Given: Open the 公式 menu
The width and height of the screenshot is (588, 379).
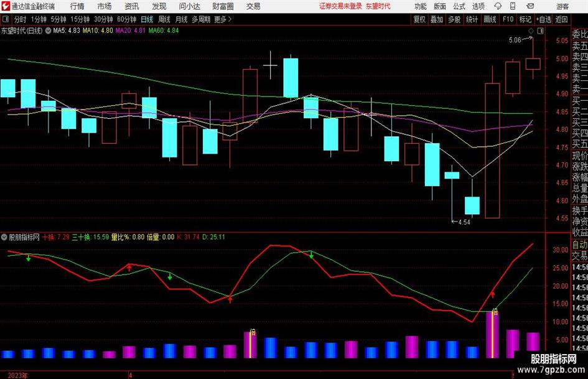Looking at the screenshot, I should click(x=459, y=6).
